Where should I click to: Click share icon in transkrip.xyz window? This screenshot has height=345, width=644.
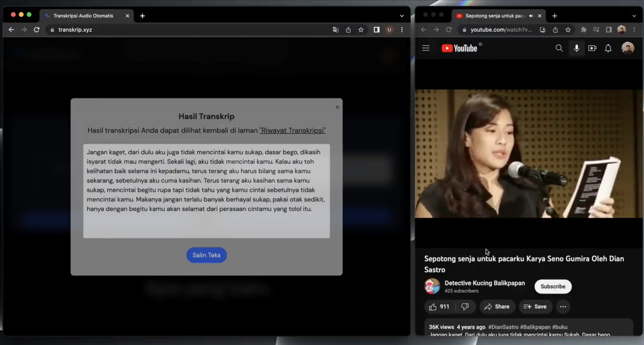tap(348, 30)
